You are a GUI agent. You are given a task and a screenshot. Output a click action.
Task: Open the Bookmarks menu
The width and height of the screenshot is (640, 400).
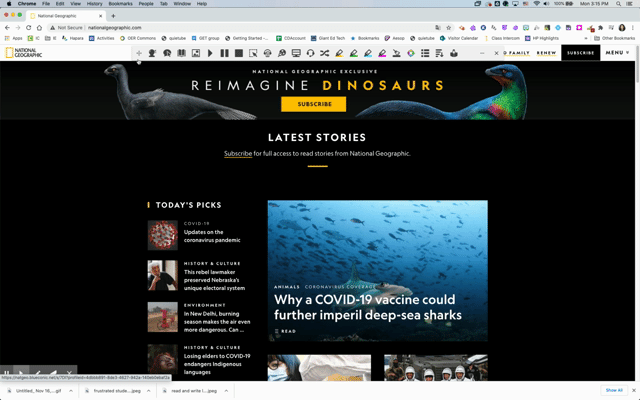pos(120,4)
